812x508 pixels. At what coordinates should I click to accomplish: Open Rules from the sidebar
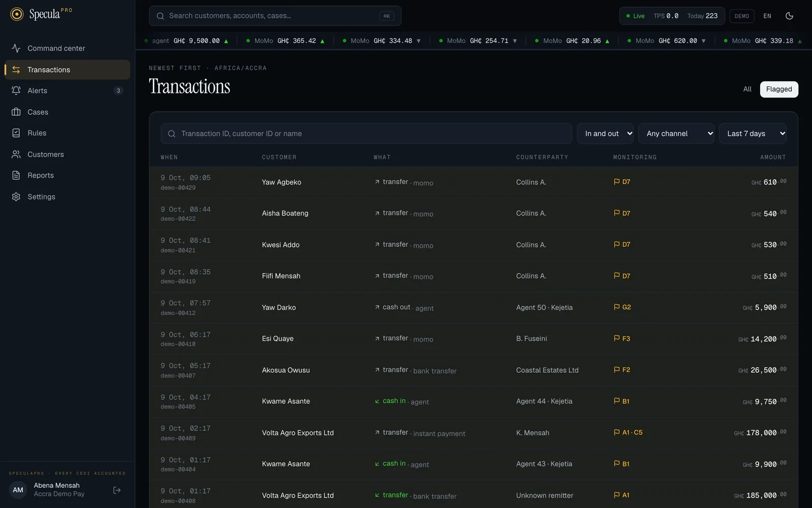[x=67, y=133]
